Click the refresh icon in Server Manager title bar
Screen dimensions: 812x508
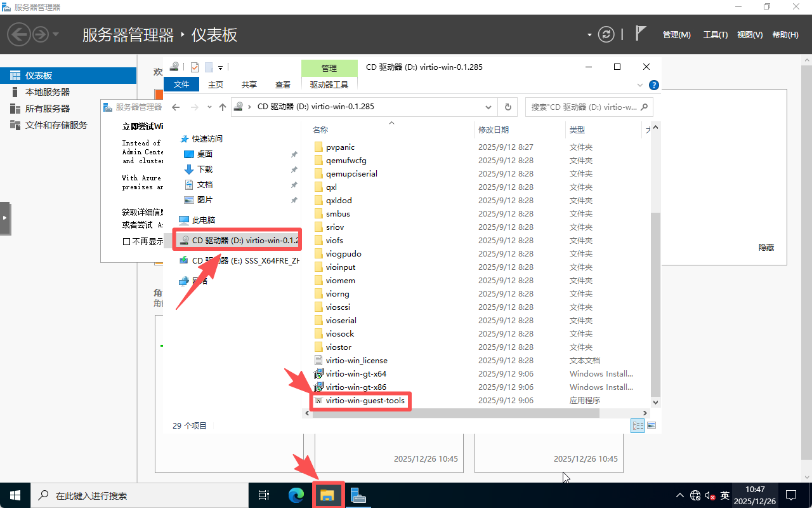pos(606,34)
